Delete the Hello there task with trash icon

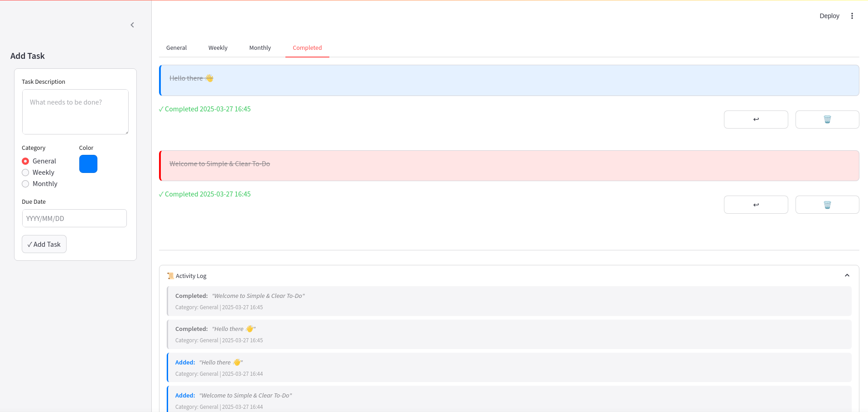tap(827, 120)
